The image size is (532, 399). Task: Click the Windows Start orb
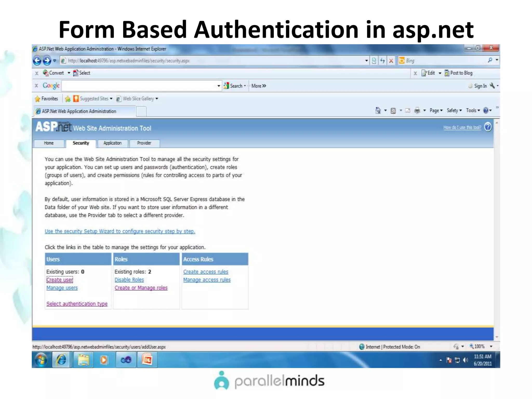(41, 360)
